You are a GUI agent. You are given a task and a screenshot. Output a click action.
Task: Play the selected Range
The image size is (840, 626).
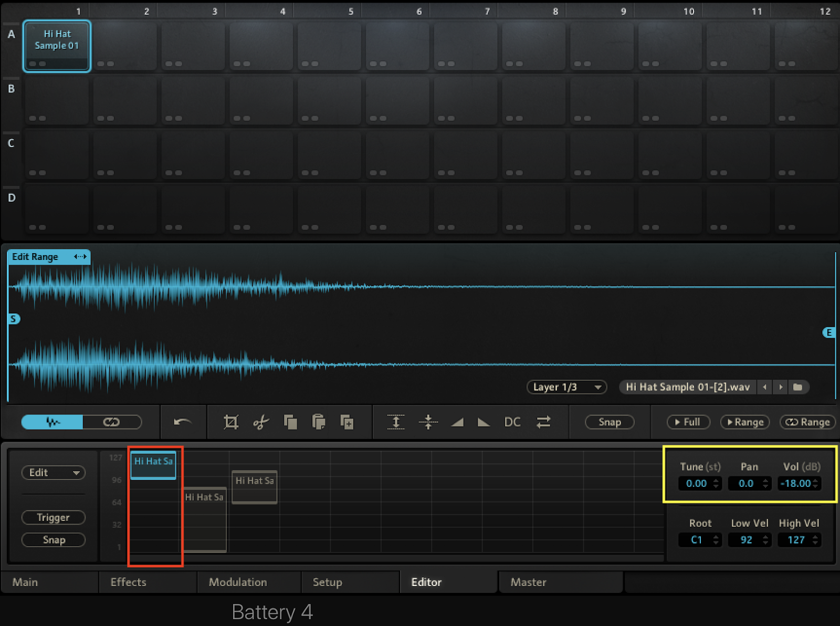pos(745,422)
